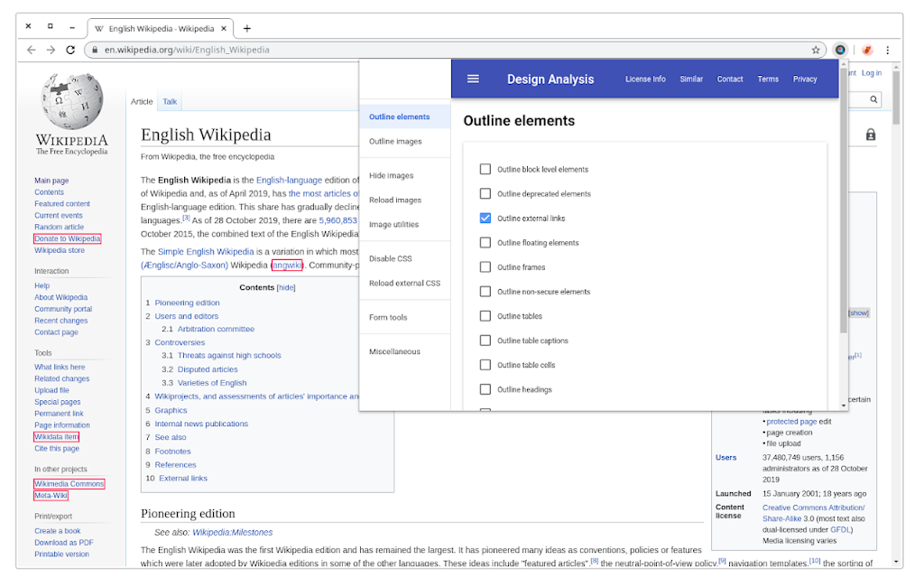The image size is (924, 578).
Task: Open Donate to Wikipedia link
Action: click(x=67, y=238)
